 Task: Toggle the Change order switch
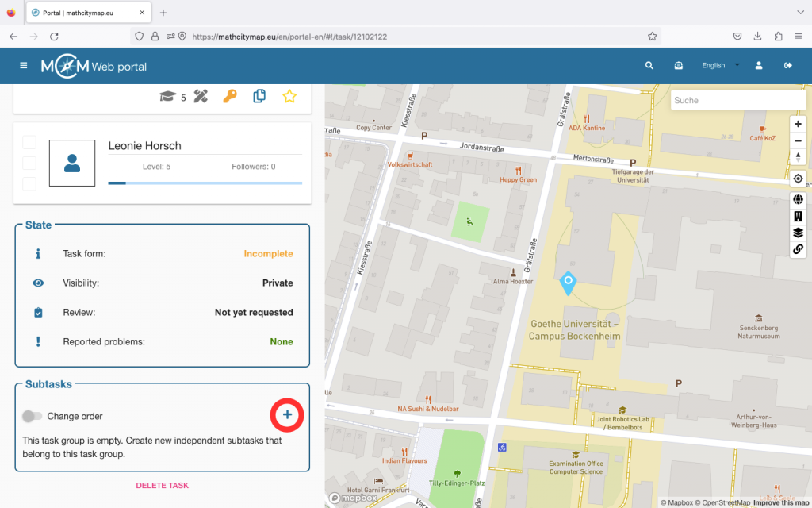pyautogui.click(x=33, y=416)
